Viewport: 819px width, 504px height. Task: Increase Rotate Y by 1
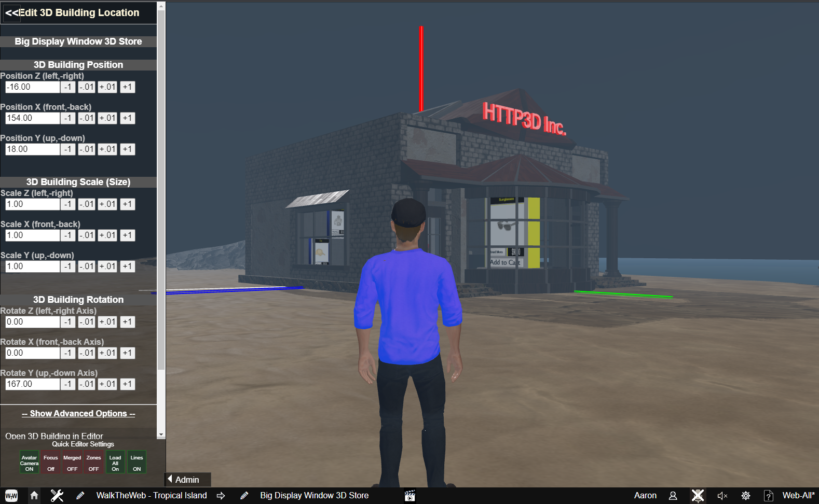(128, 384)
